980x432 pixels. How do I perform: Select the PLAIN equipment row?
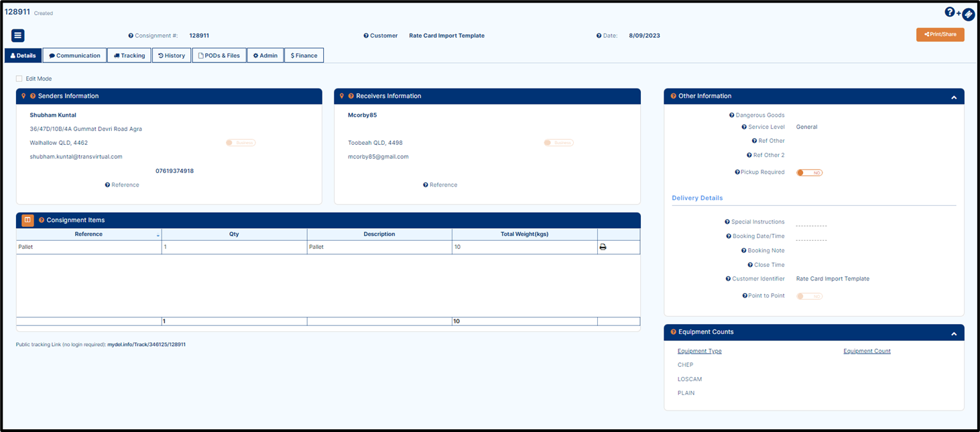[686, 393]
